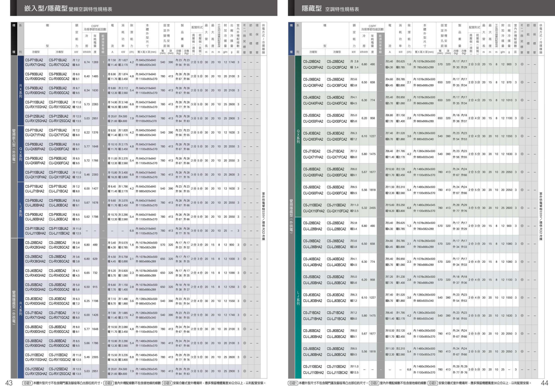
Task: Click the annual consumption value 2283
Action: point(95,104)
